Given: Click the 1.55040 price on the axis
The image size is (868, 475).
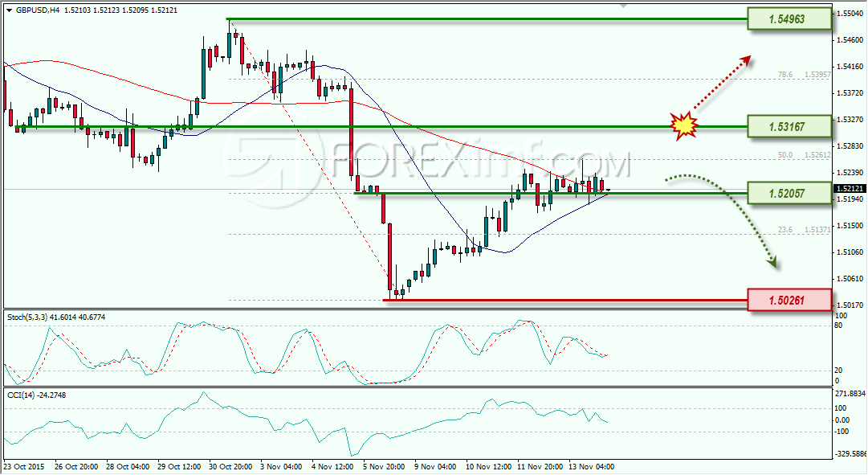Looking at the screenshot, I should pos(850,14).
